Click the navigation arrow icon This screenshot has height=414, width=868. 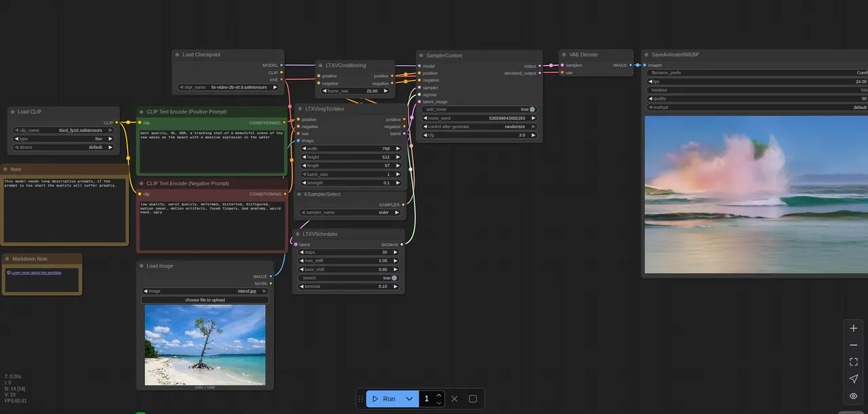point(853,379)
